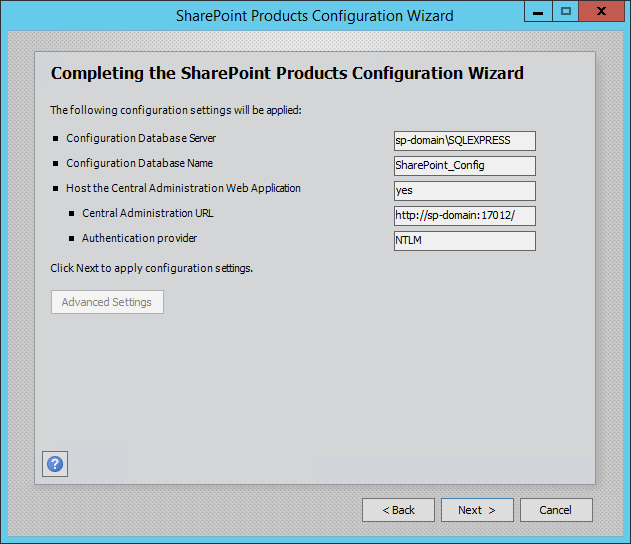
Task: Click the 'Configuration Database Name' label
Action: coord(139,163)
